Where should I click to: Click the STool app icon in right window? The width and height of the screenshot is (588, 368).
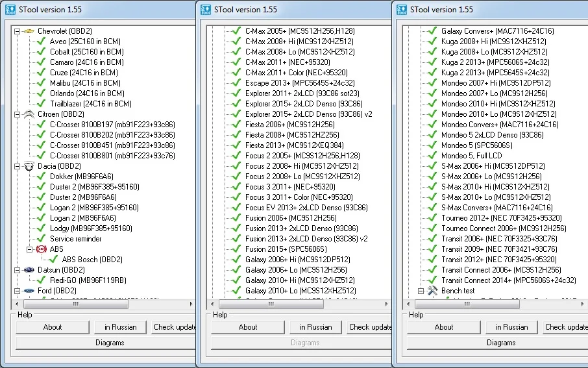402,10
